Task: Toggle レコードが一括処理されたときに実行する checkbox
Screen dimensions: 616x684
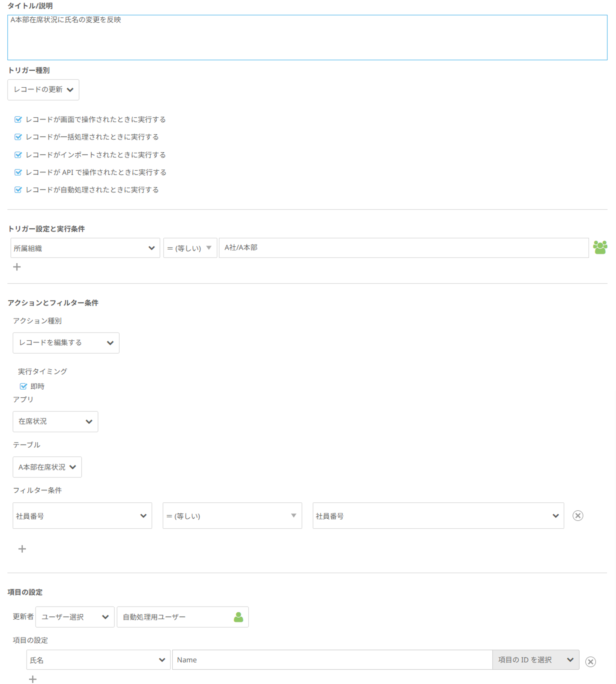Action: (18, 137)
